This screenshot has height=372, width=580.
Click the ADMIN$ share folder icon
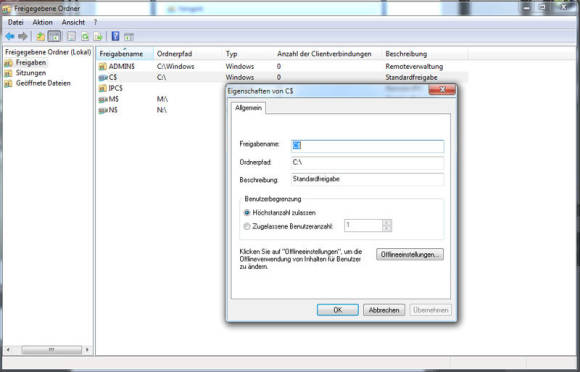(x=102, y=67)
